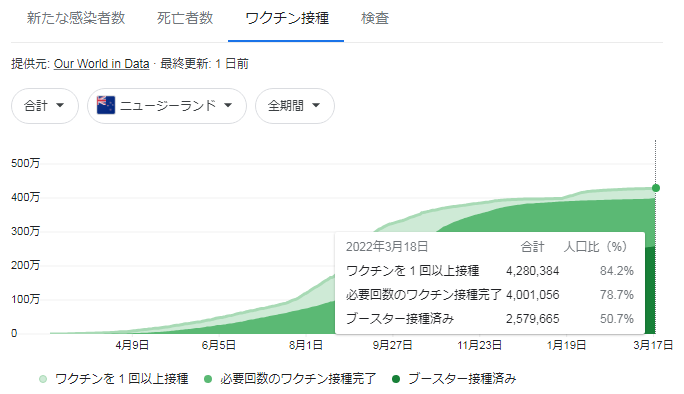Click the medium green legend dot for 接種完了

208,379
